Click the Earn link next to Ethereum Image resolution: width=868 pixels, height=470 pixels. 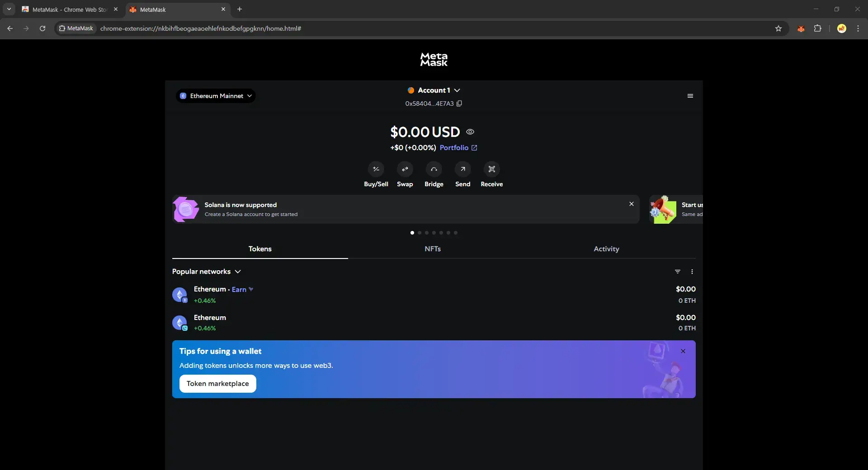click(242, 290)
